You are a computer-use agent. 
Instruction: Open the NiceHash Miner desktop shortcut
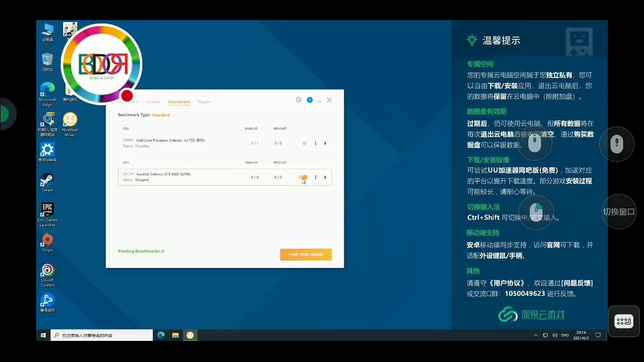pyautogui.click(x=70, y=125)
